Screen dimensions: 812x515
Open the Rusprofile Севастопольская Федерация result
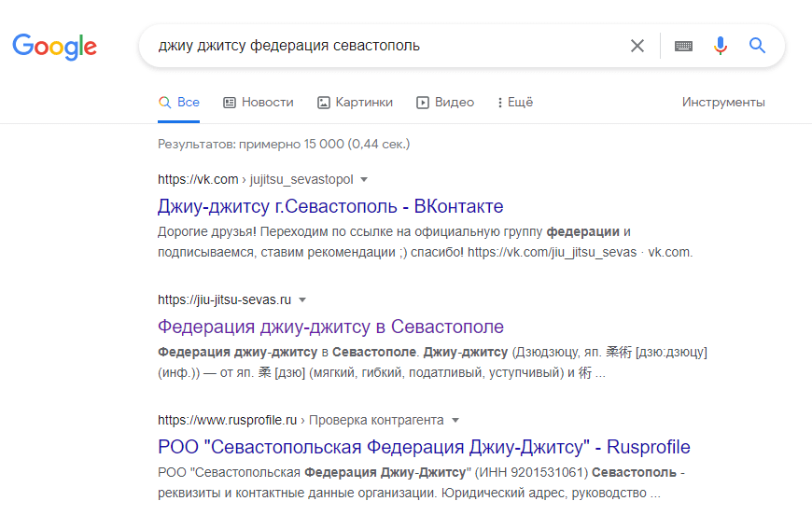[x=424, y=447]
